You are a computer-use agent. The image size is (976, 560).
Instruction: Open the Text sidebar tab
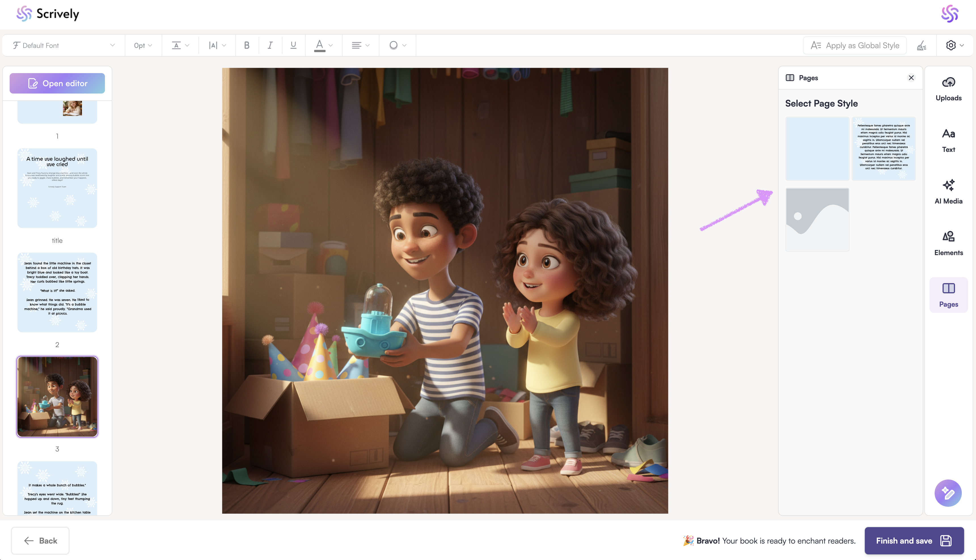948,140
